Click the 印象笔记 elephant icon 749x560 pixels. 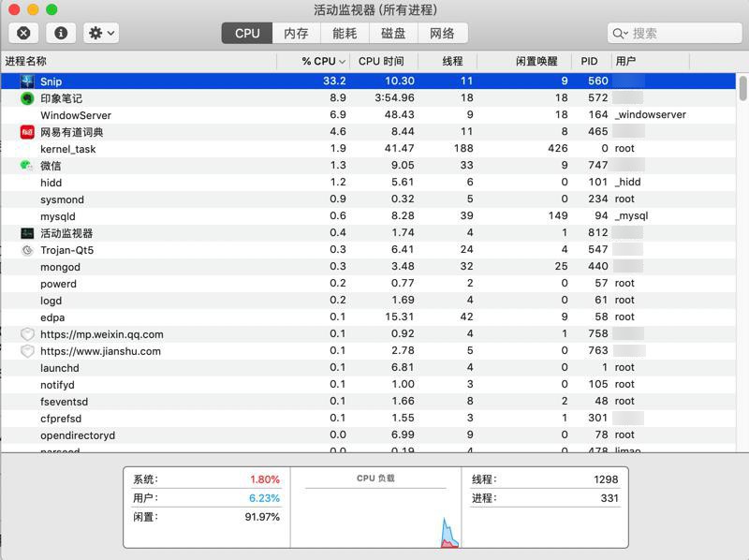click(27, 98)
